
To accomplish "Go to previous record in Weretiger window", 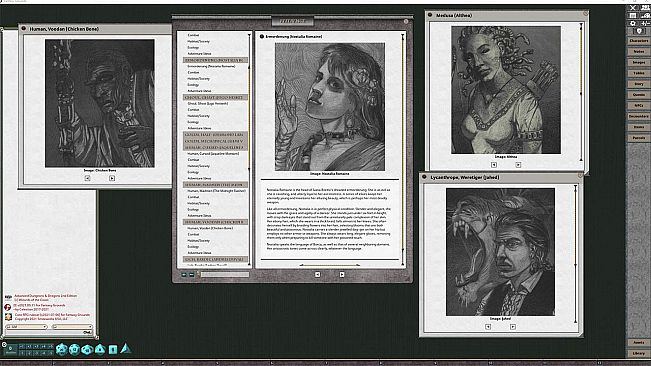I will (x=488, y=327).
